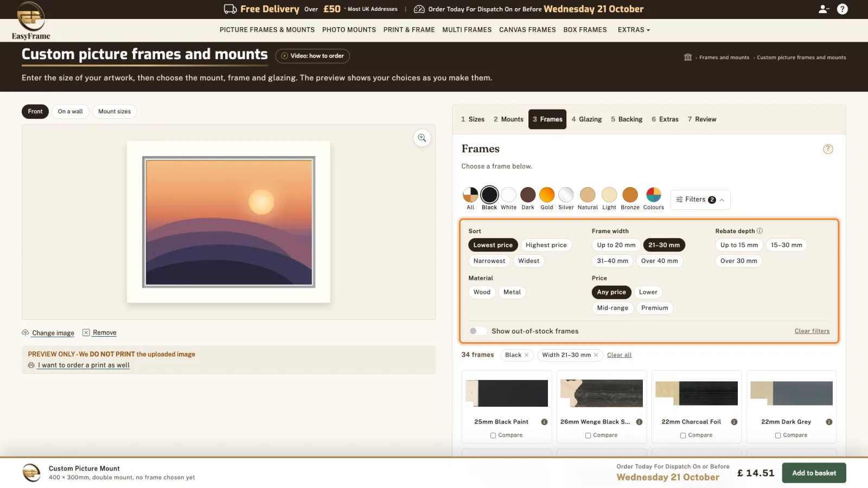The height and width of the screenshot is (488, 868).
Task: Click the EasyFrame logo
Action: pos(31,21)
